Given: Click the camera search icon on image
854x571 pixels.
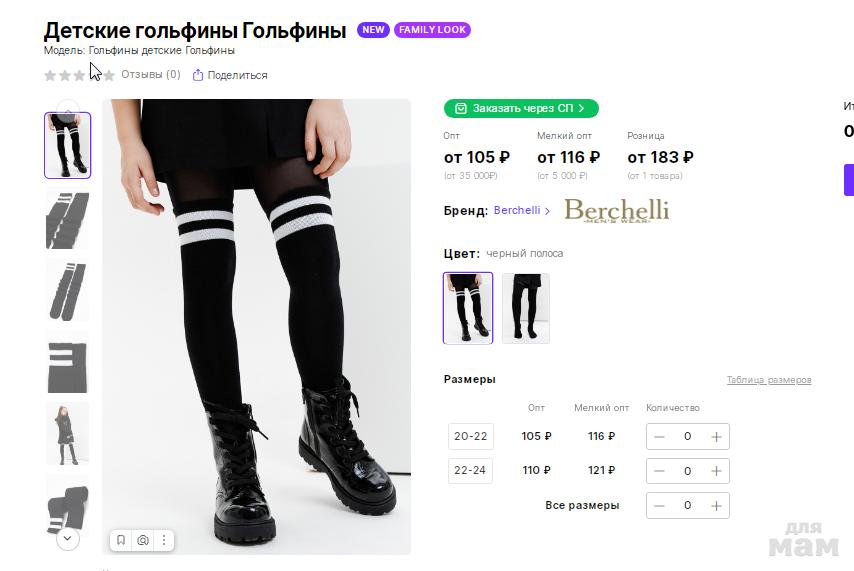Looking at the screenshot, I should (143, 540).
